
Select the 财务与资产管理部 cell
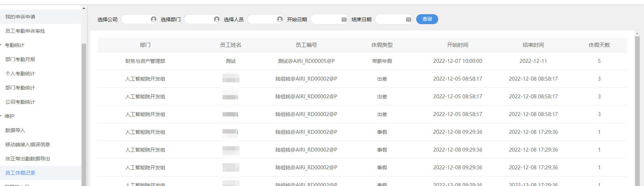145,61
